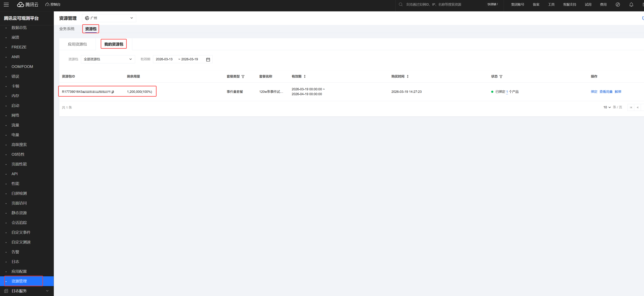644x296 pixels.
Task: Open the calendar icon in 有效期 field
Action: tap(208, 59)
